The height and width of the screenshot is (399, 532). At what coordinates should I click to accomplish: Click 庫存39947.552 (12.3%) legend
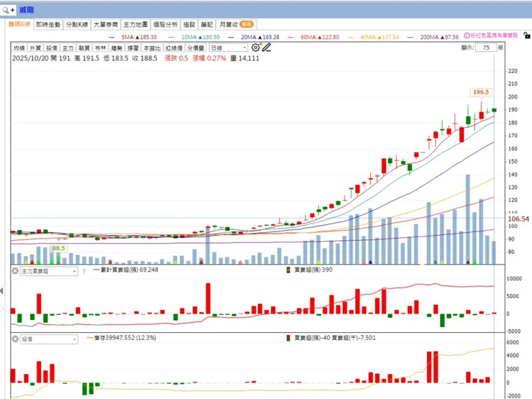pyautogui.click(x=121, y=338)
